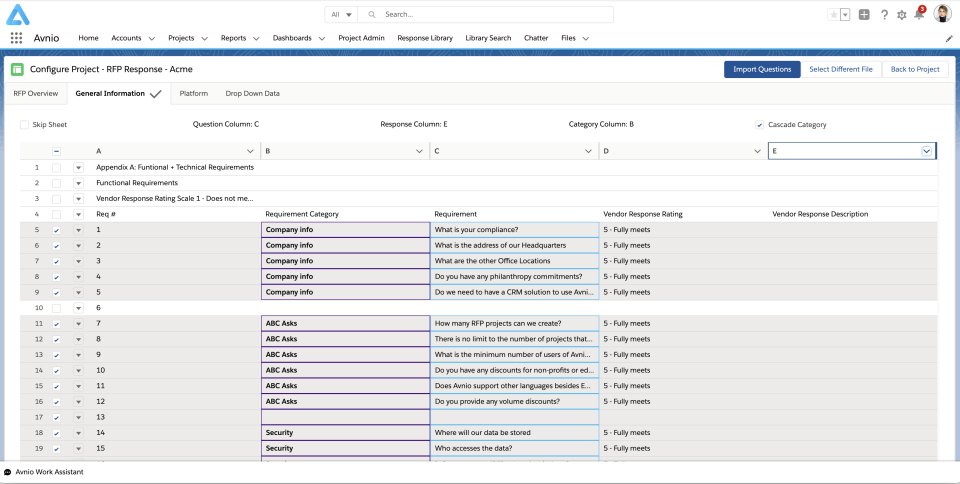This screenshot has height=484, width=960.
Task: Select 'Where will our data be stored' cell
Action: coord(514,433)
